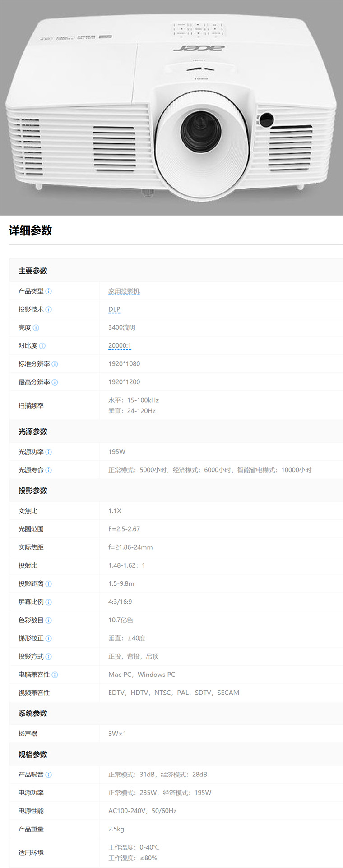The width and height of the screenshot is (343, 868).
Task: Click the 变焦比 row label
Action: click(x=28, y=511)
